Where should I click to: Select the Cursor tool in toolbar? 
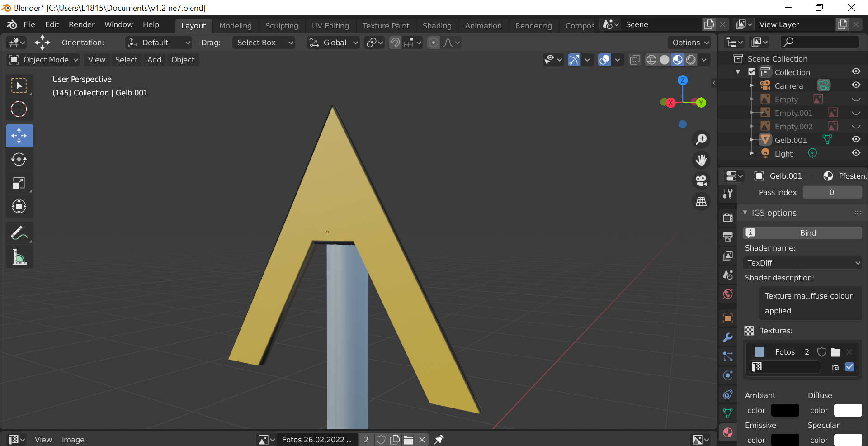19,109
